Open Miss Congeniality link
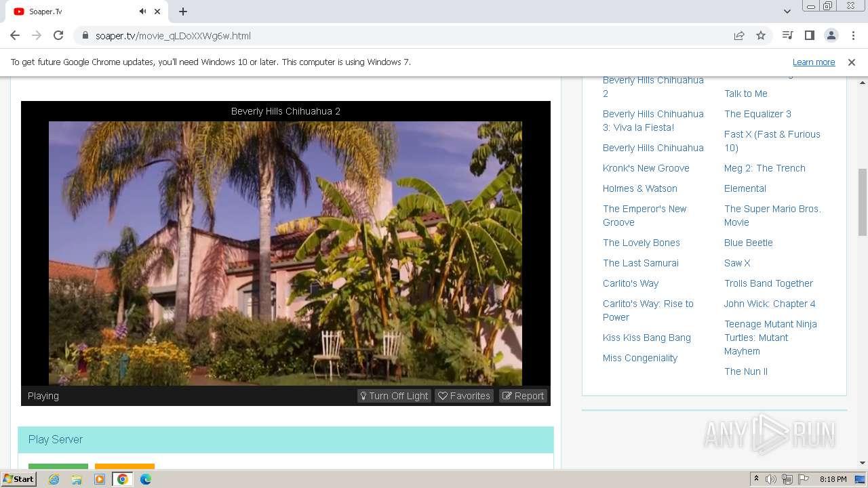 639,358
